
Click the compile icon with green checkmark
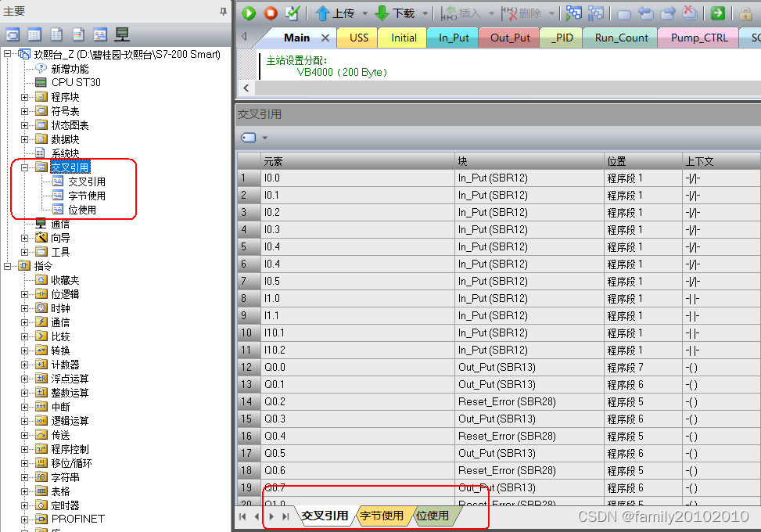292,13
